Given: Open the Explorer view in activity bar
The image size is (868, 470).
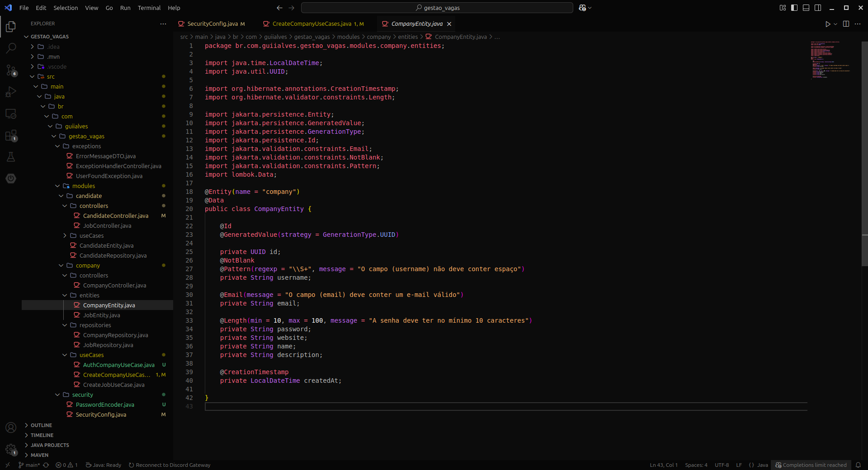Looking at the screenshot, I should pos(11,27).
